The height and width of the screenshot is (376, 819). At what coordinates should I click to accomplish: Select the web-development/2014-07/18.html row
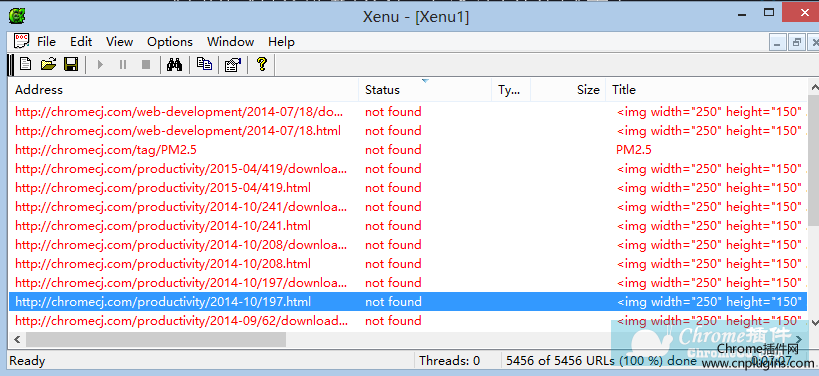coord(408,131)
